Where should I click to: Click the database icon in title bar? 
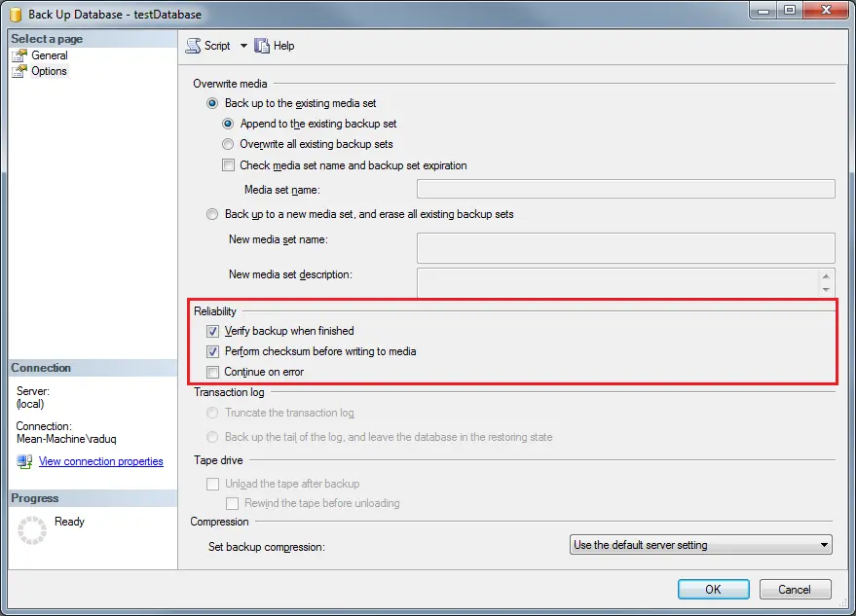pyautogui.click(x=16, y=15)
